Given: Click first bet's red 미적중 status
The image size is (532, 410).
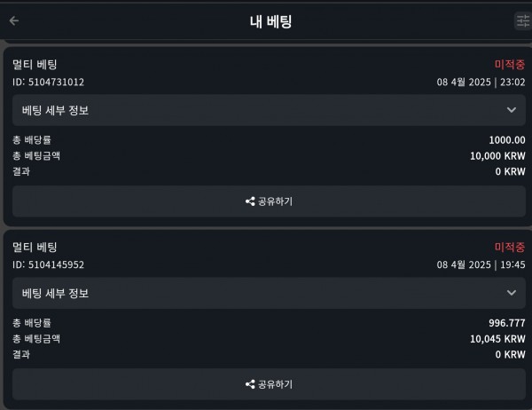Looking at the screenshot, I should coord(510,64).
